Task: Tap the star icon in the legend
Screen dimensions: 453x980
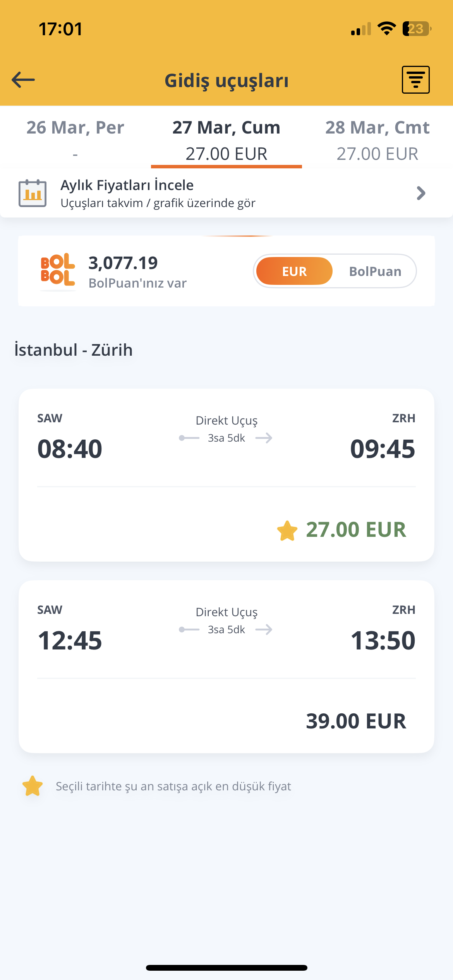Action: pyautogui.click(x=33, y=786)
